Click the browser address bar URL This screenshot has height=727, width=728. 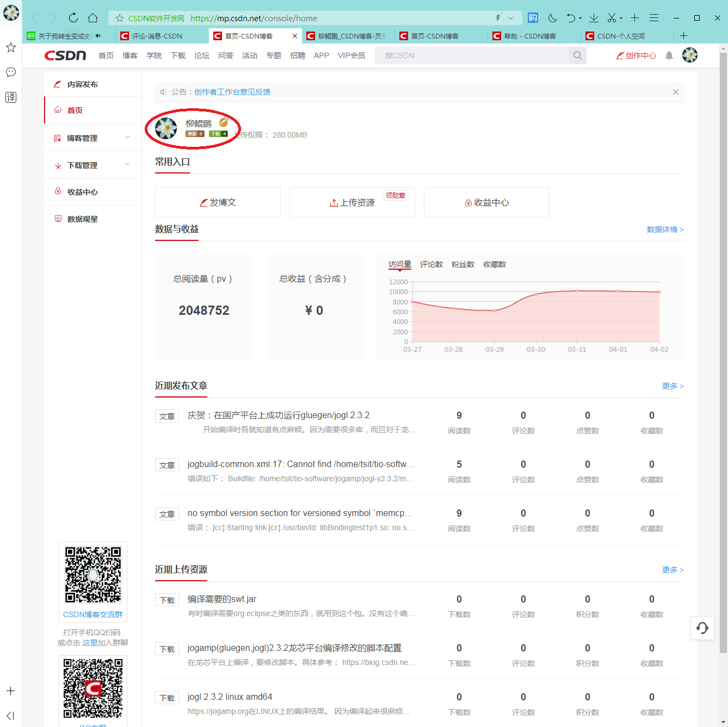tap(254, 18)
